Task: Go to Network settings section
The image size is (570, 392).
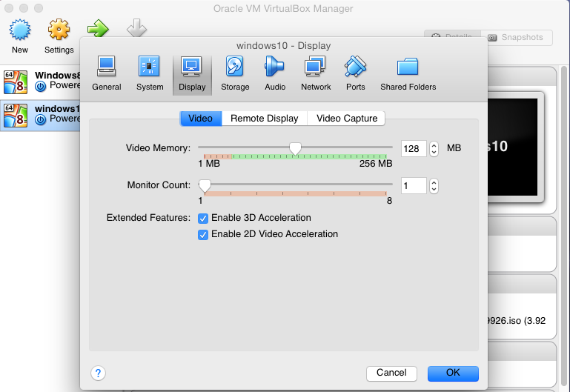Action: tap(316, 74)
